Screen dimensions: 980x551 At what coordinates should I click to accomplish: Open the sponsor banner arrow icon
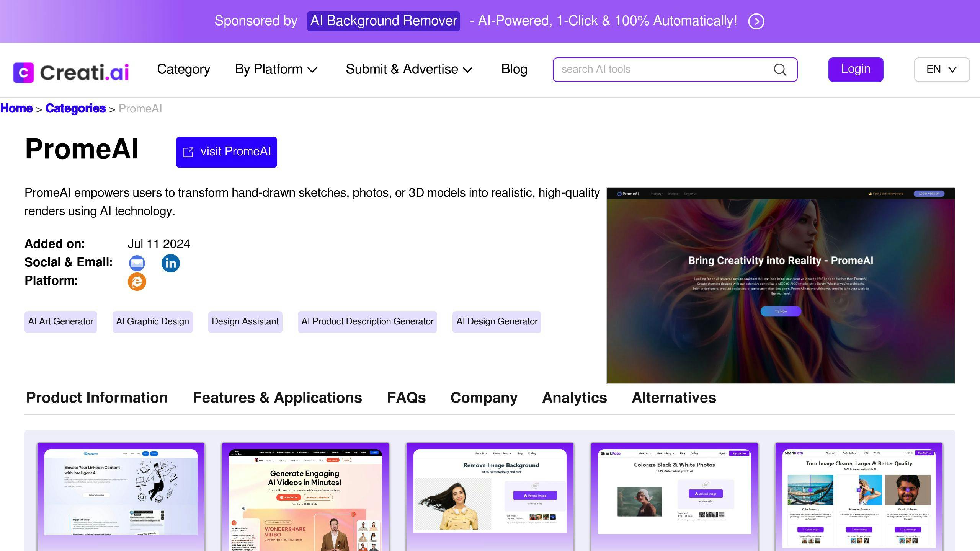point(756,21)
